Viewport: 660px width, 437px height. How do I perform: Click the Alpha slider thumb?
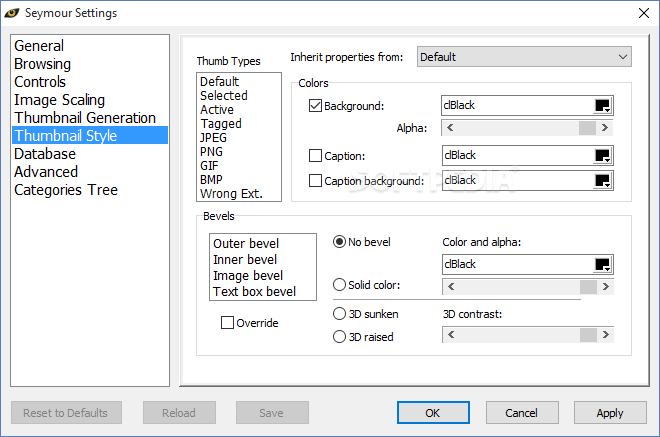(588, 128)
